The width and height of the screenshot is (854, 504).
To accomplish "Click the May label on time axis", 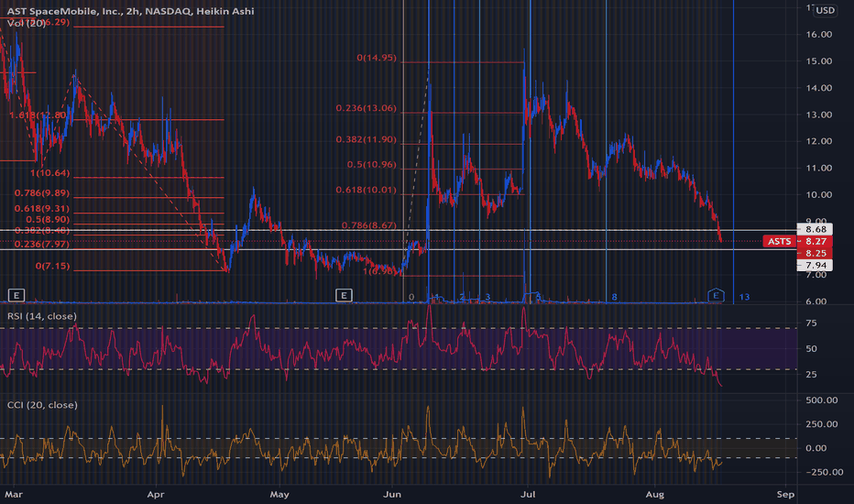I will [279, 495].
